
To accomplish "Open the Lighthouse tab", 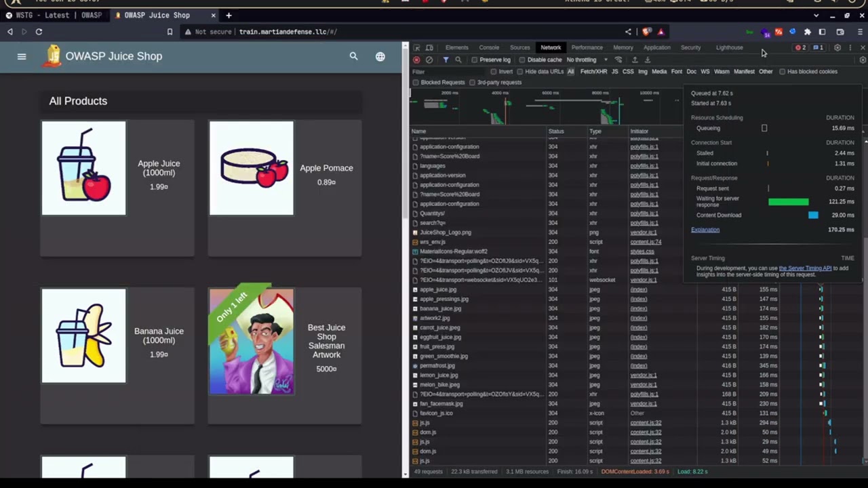I will tap(730, 47).
